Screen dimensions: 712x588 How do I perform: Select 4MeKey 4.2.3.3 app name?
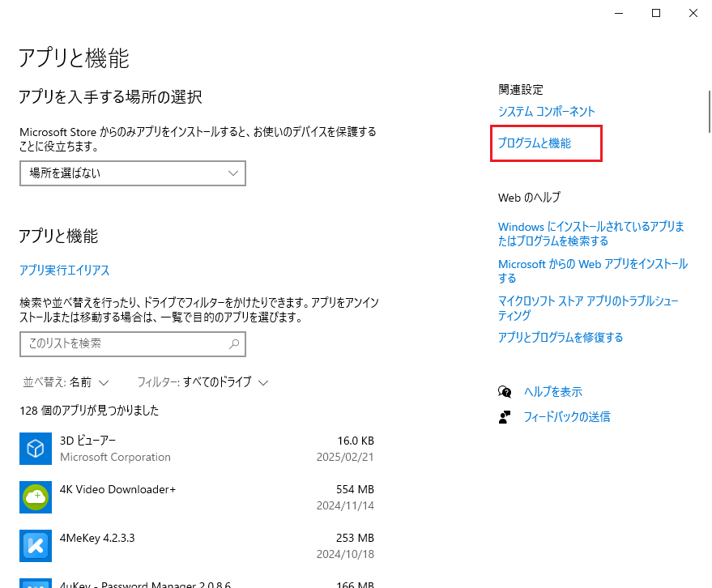click(x=97, y=538)
